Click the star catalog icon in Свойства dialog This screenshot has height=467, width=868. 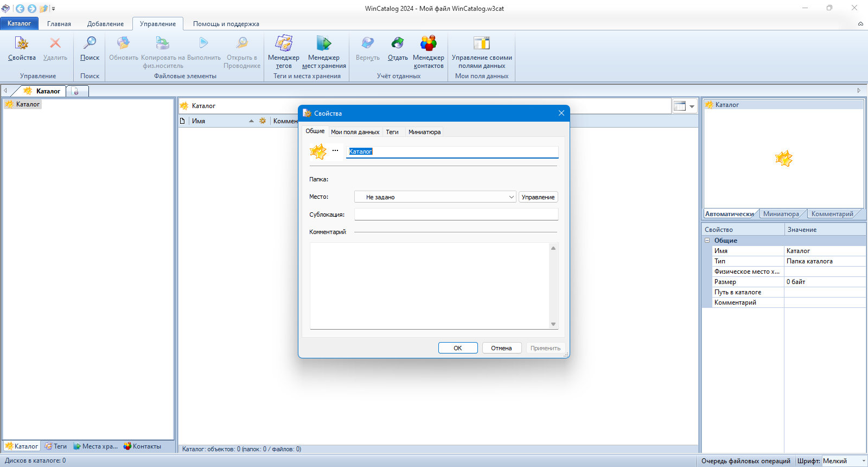click(x=318, y=152)
